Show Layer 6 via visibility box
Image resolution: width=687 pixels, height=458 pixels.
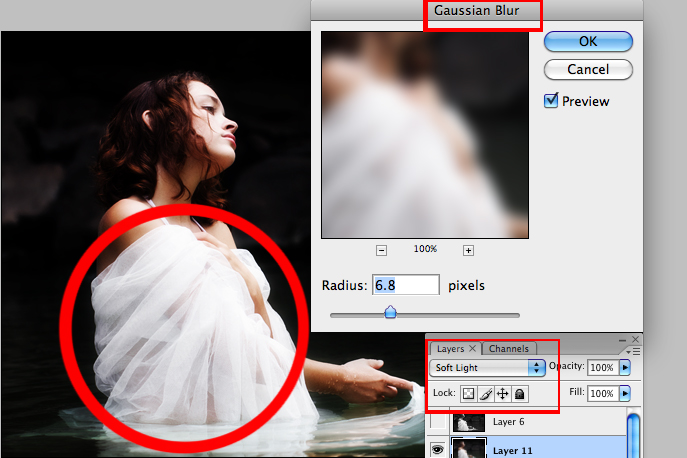point(438,422)
